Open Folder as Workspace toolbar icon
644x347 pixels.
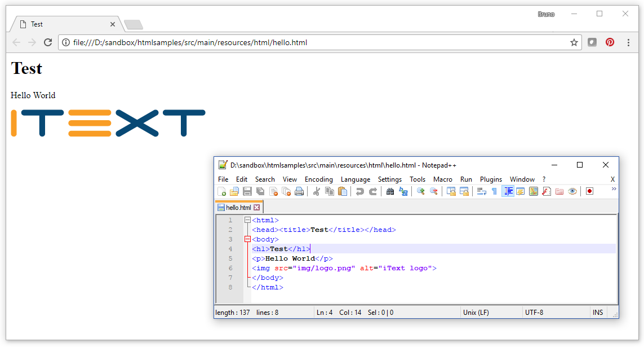559,192
